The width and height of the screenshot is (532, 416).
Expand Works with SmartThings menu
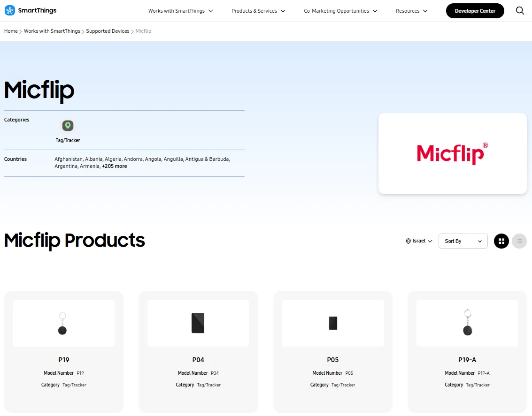click(x=180, y=11)
